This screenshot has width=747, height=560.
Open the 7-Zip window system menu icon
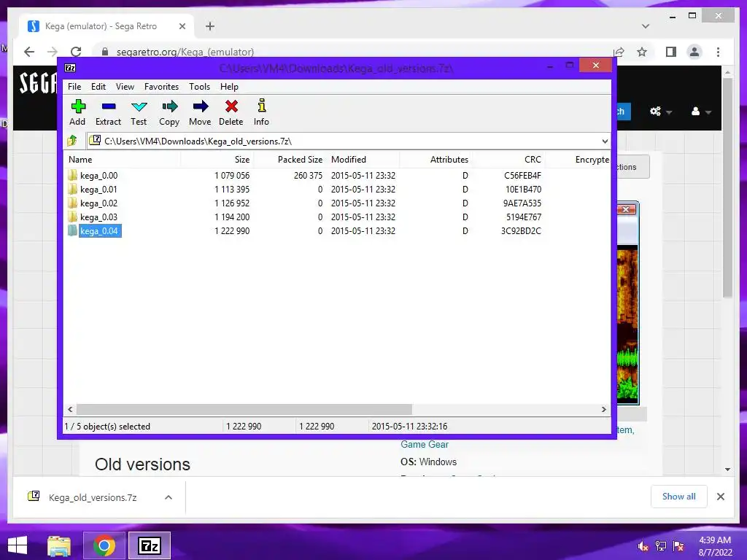pos(70,68)
